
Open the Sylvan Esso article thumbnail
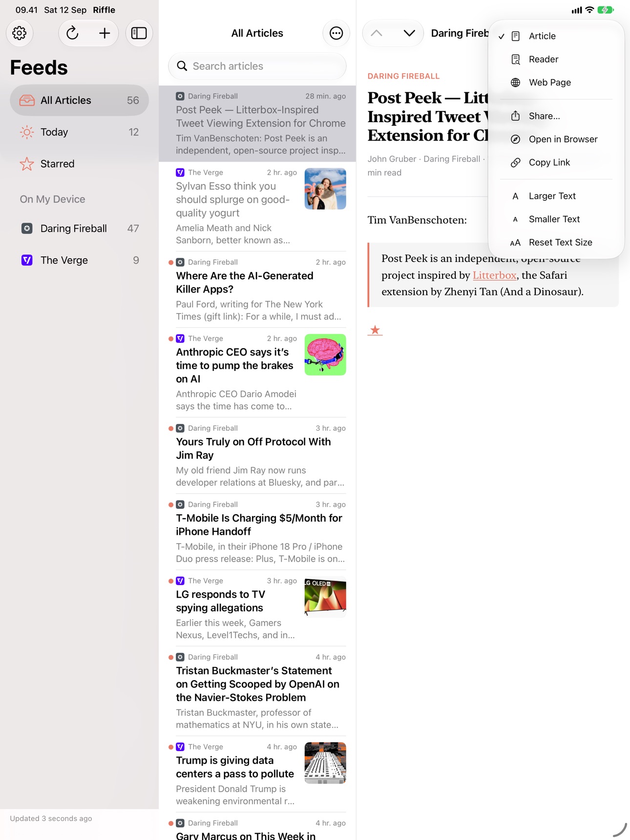pos(325,189)
